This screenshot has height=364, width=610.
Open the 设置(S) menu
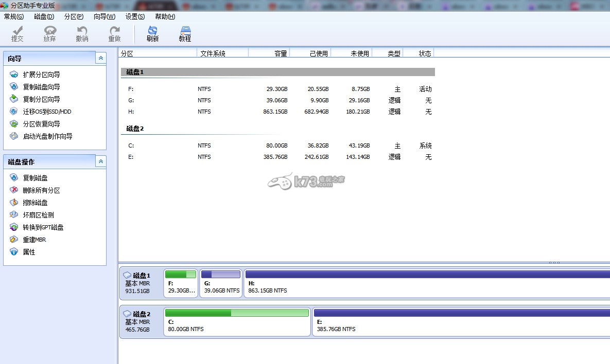pos(135,16)
